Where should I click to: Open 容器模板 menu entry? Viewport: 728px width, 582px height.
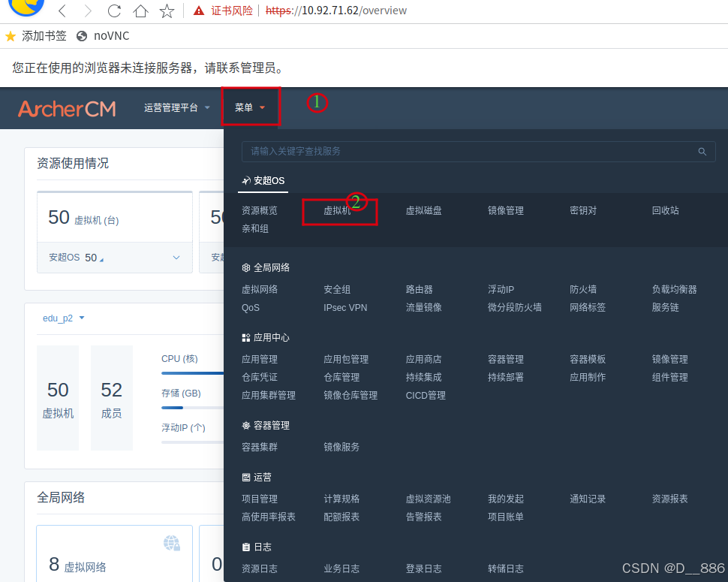click(588, 359)
